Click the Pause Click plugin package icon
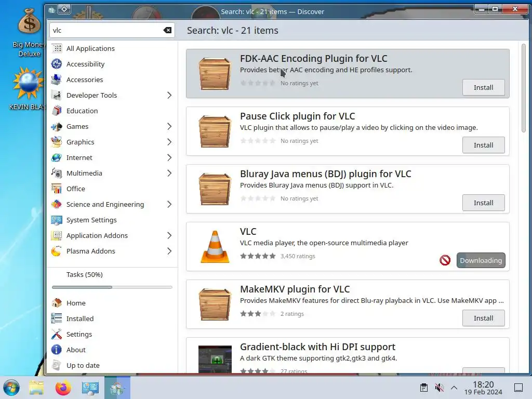Image resolution: width=532 pixels, height=399 pixels. (215, 131)
